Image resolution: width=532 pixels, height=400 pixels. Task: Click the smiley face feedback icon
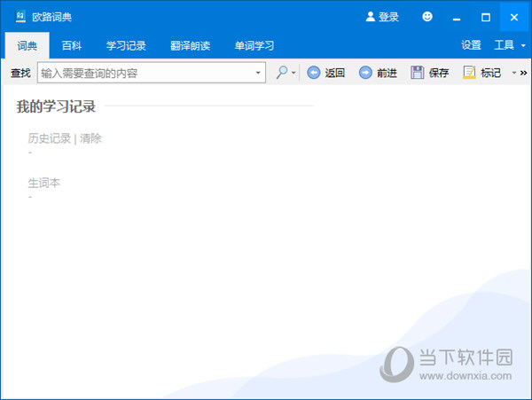coord(427,17)
